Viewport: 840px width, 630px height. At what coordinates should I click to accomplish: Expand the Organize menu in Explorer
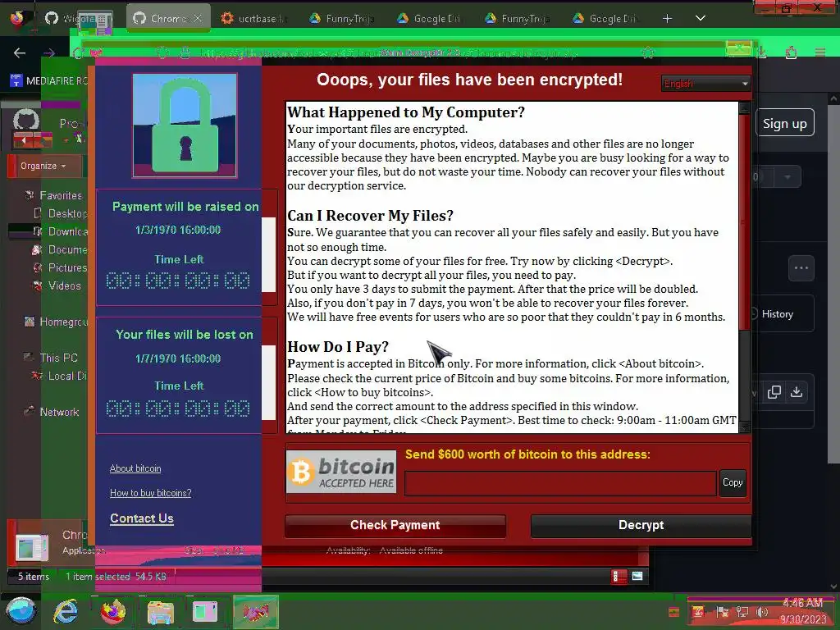43,166
